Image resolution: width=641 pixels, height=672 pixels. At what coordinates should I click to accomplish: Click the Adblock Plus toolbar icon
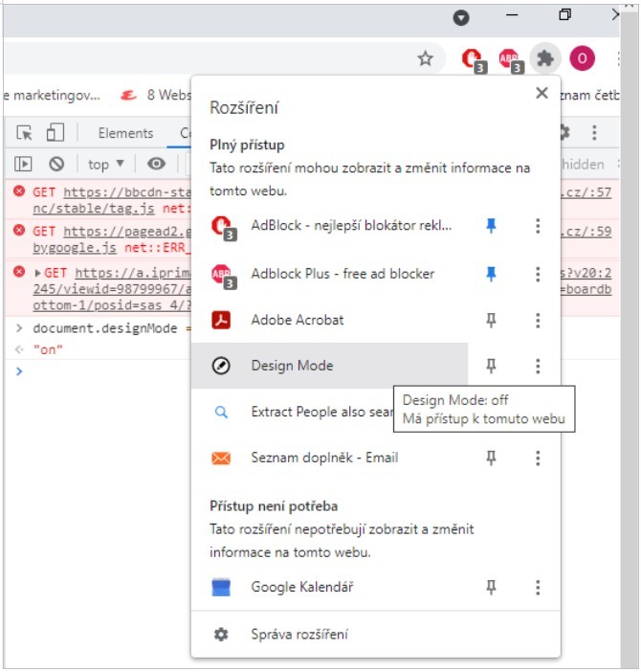click(x=510, y=59)
